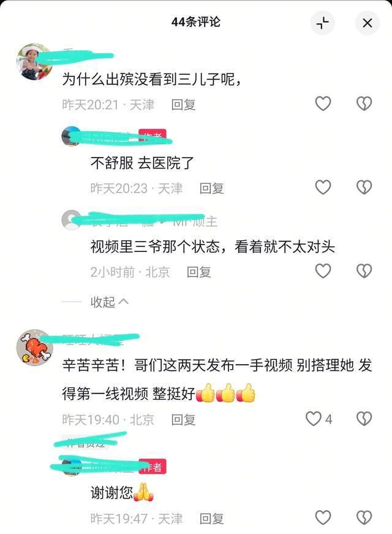Collapse replies with 收起
This screenshot has height=534, width=392.
(109, 302)
